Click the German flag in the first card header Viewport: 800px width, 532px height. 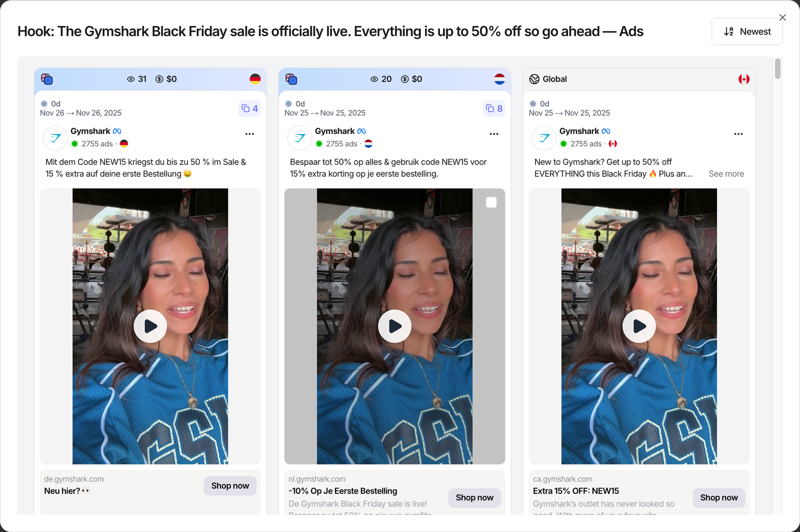[x=255, y=79]
